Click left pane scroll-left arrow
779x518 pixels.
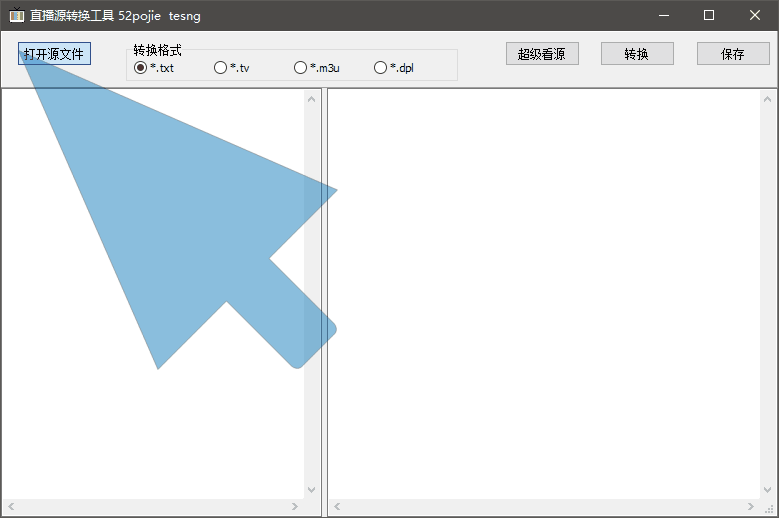click(11, 506)
